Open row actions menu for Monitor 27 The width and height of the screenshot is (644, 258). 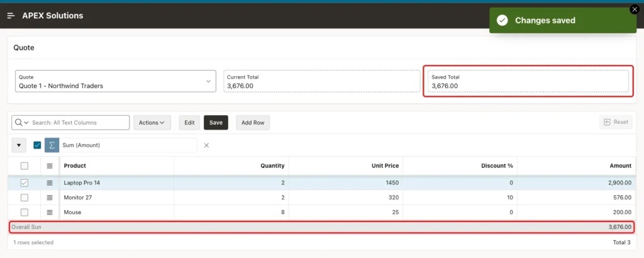50,198
